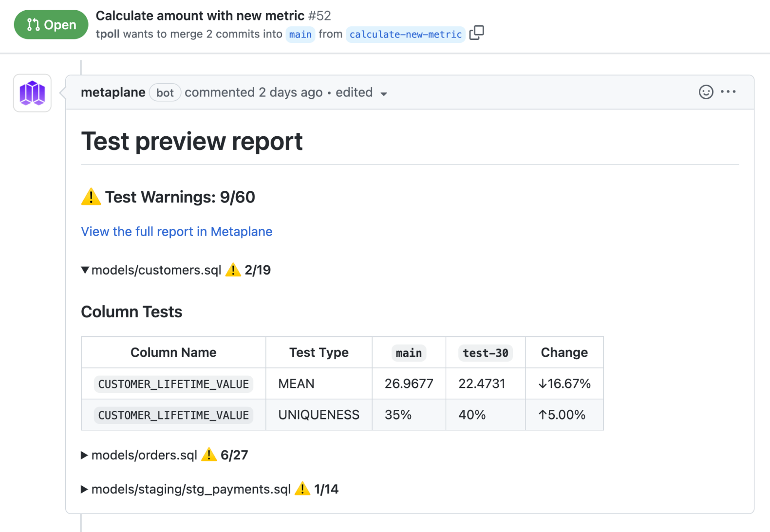This screenshot has height=532, width=770.
Task: Click the commented 2 days ago timestamp
Action: (253, 92)
